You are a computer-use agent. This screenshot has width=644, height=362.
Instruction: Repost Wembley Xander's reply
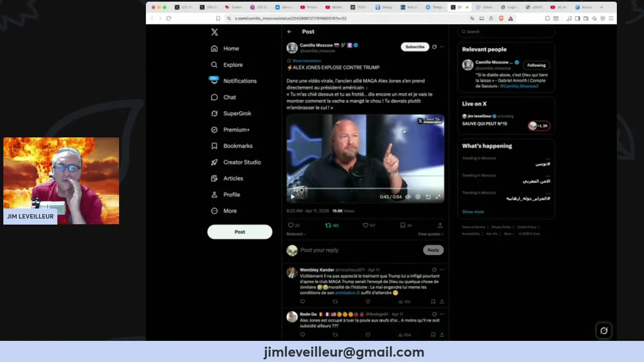[x=335, y=302]
